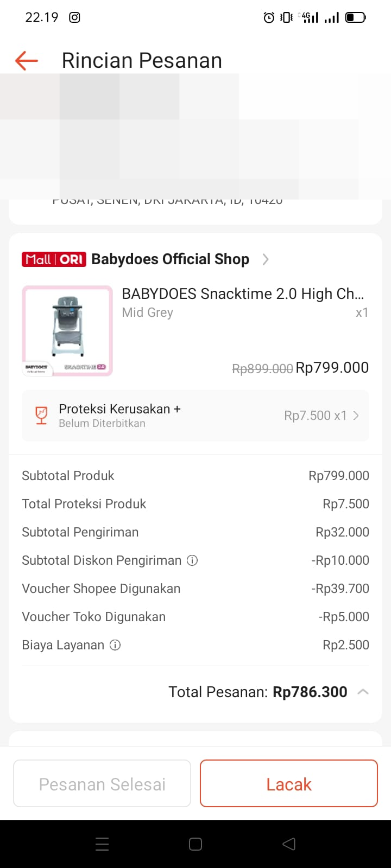Viewport: 391px width, 868px height.
Task: Tap the high chair product thumbnail
Action: 67,331
